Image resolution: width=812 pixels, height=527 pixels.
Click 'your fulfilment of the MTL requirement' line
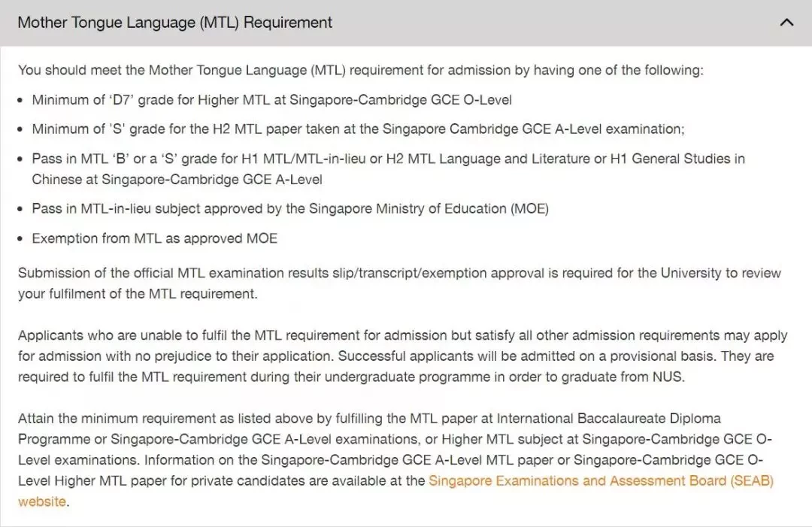138,293
